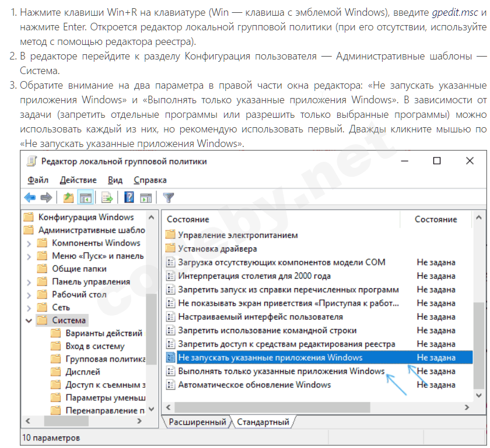Expand the Компоненты Windows tree node

pos(29,243)
